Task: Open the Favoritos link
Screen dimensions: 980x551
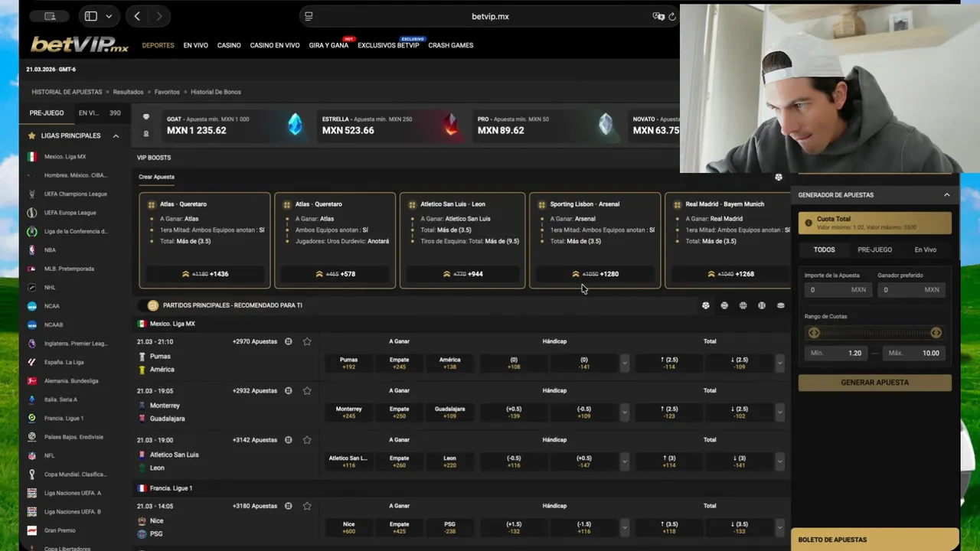Action: tap(167, 92)
